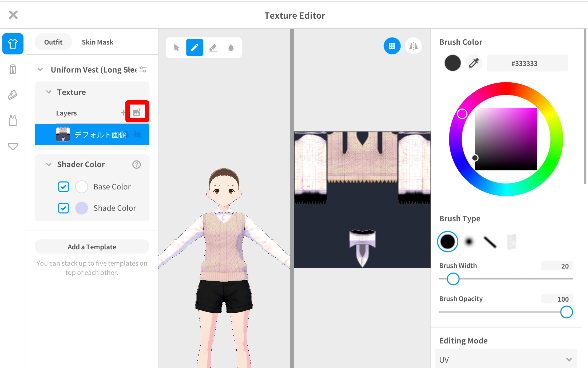Collapse the Shader Color section
588x368 pixels.
(49, 165)
